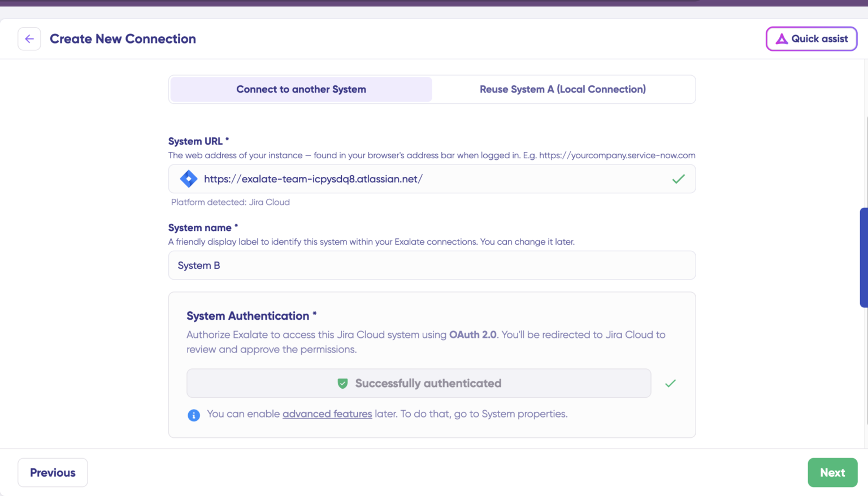Click the System URL label
868x496 pixels.
coord(198,141)
